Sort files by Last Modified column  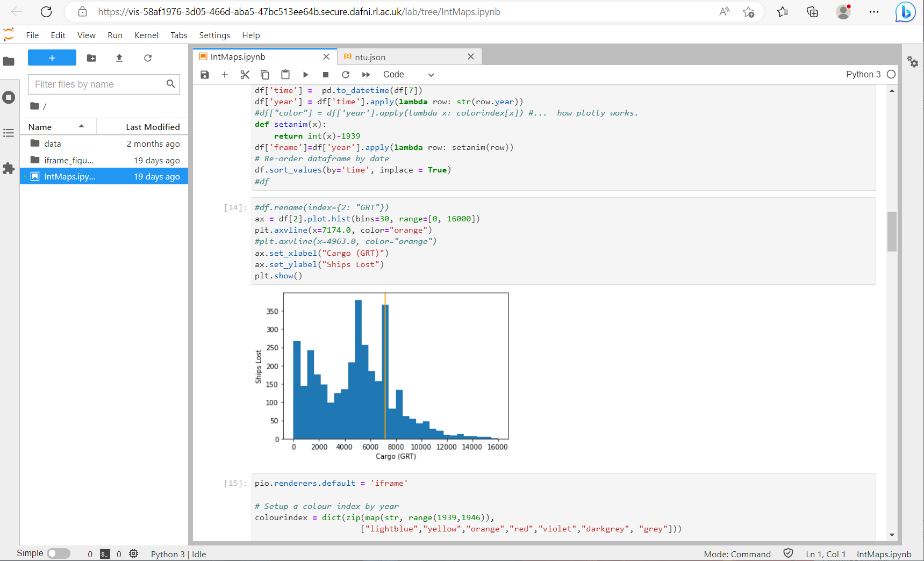153,127
